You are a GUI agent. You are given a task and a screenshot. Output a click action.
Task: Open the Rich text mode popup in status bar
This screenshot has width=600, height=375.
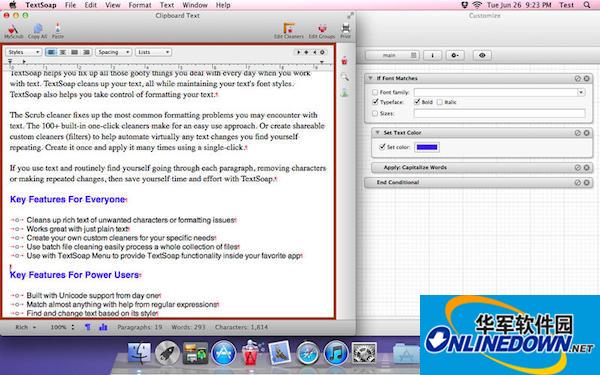click(x=25, y=327)
